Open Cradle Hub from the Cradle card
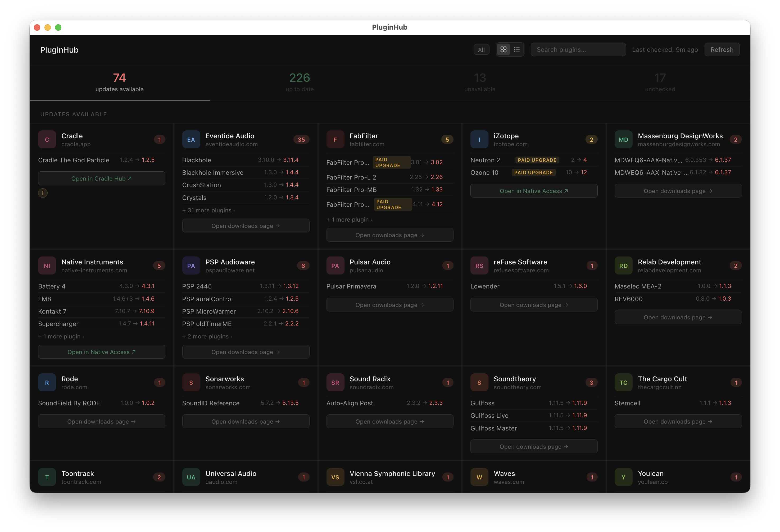 101,178
